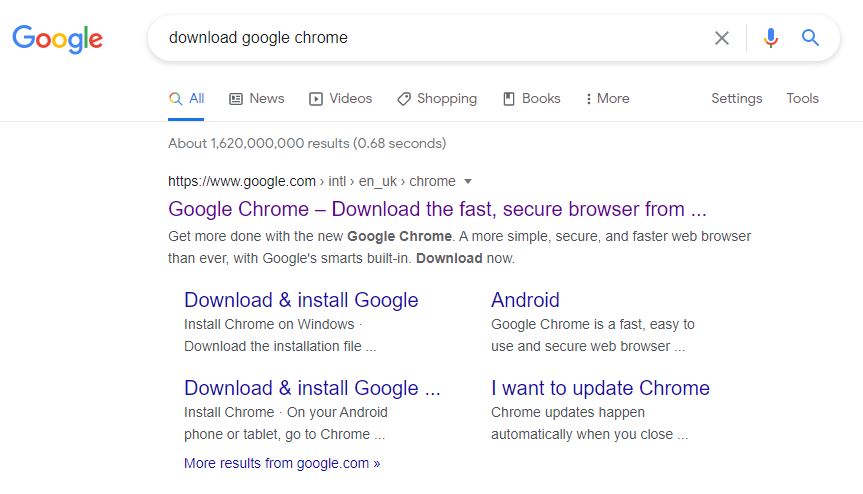The height and width of the screenshot is (494, 863).
Task: Click the Google logo
Action: click(x=57, y=39)
